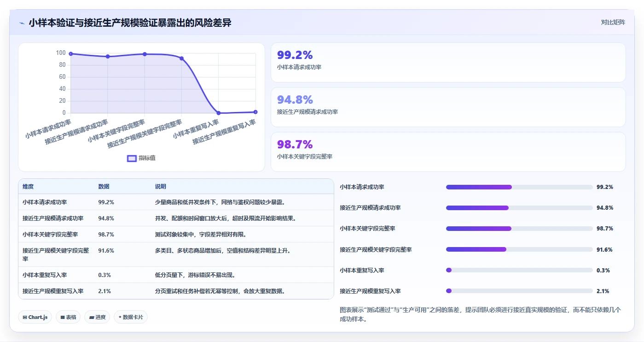Click the summary paragraph 图表展示“测试通过”

(481, 314)
